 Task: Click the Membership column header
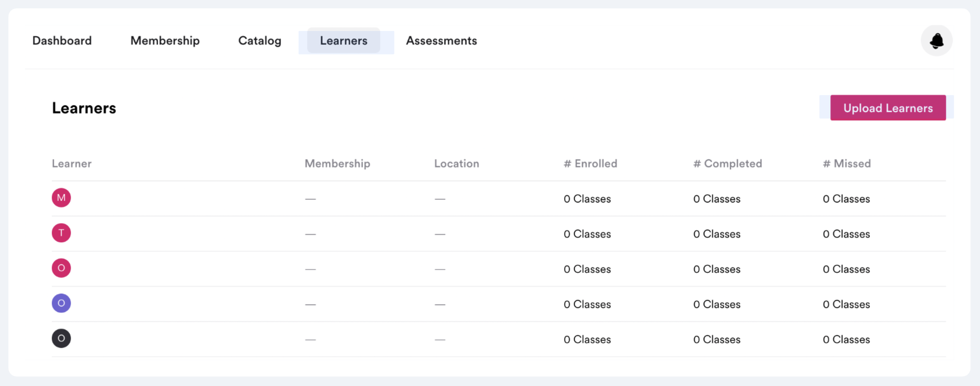tap(337, 163)
